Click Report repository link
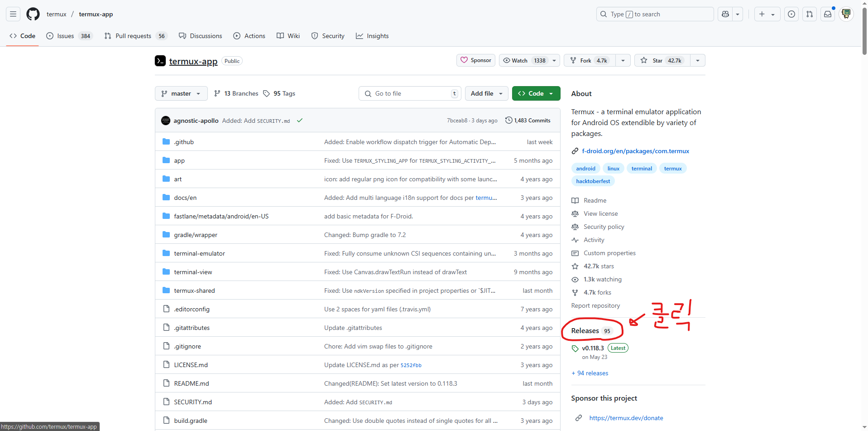 (595, 305)
